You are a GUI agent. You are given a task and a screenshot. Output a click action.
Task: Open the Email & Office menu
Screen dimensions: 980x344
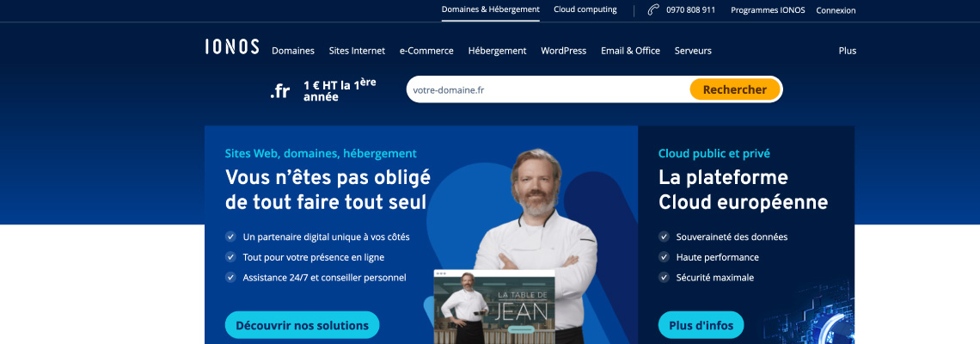coord(631,51)
